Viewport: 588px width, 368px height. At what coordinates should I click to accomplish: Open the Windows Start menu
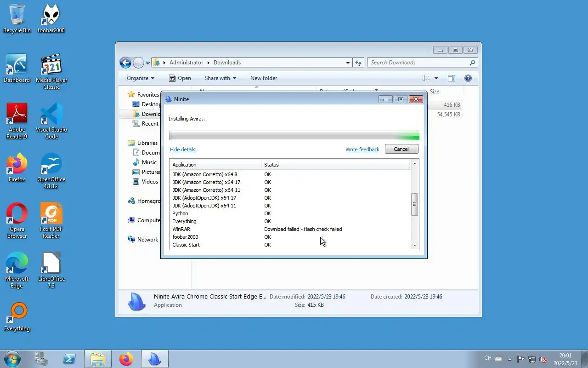[x=12, y=359]
